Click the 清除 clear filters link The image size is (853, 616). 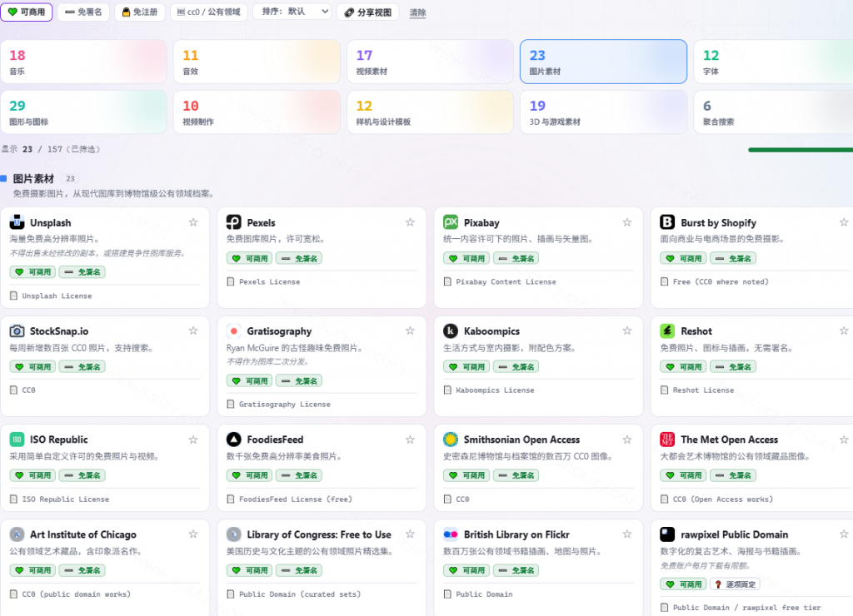pos(418,12)
